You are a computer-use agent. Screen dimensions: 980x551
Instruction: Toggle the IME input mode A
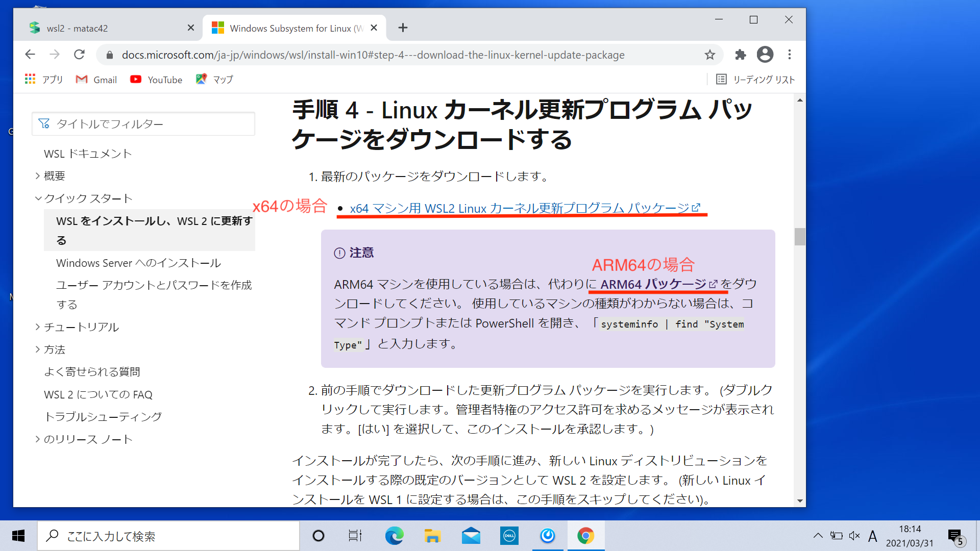(x=873, y=536)
